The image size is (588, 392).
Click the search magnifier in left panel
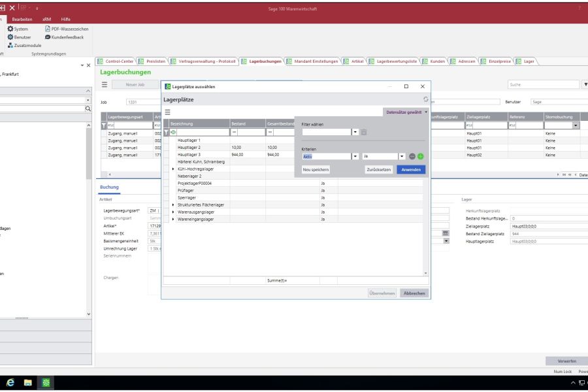(88, 109)
